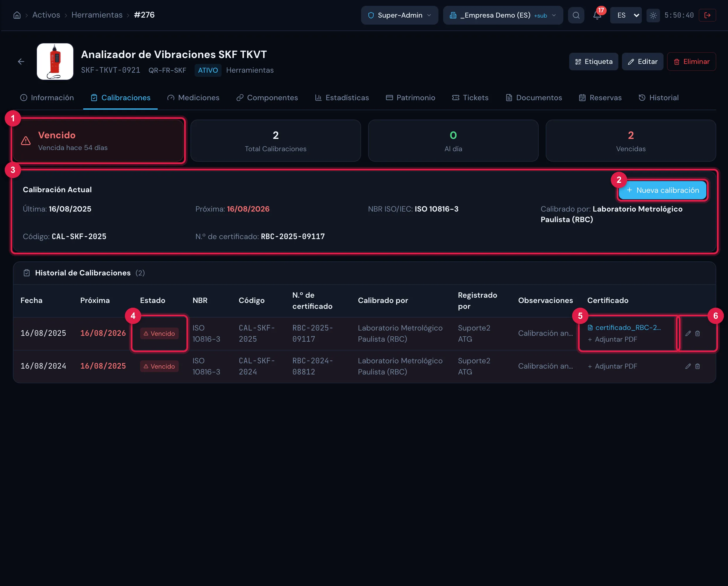Open the asset thumbnail image
Viewport: 728px width, 586px height.
click(55, 62)
